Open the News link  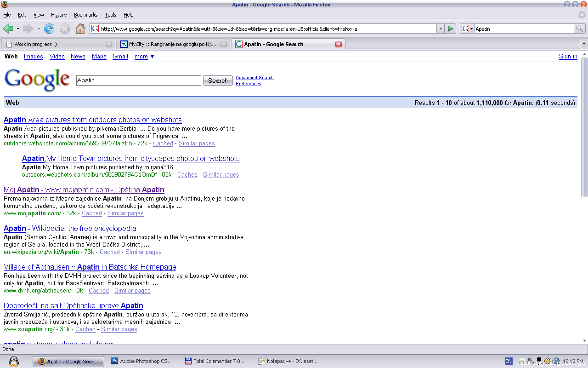(78, 57)
